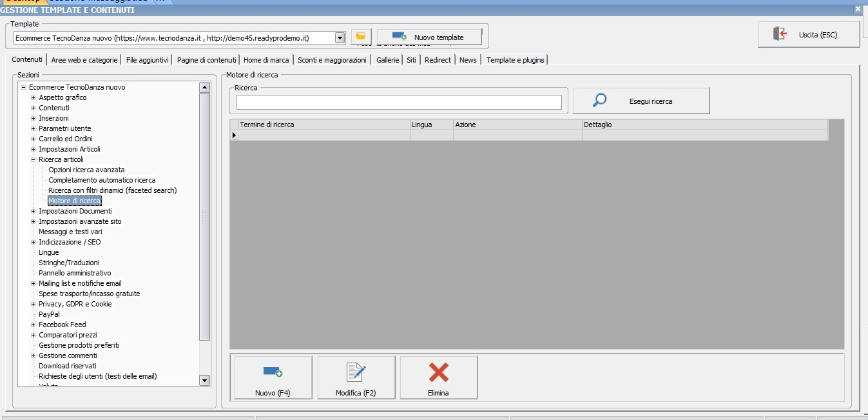Open the Redirect tab
Image resolution: width=868 pixels, height=420 pixels.
[x=438, y=60]
